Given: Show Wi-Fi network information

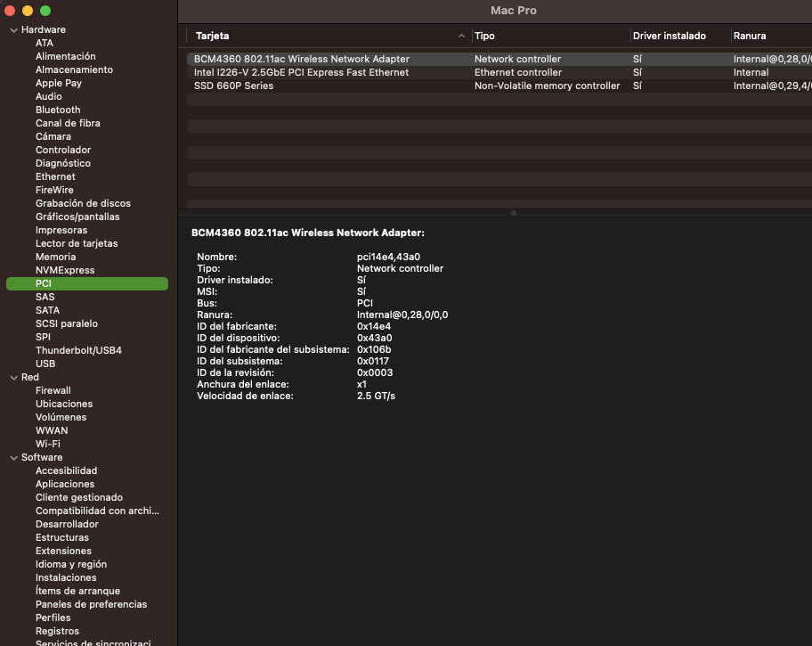Looking at the screenshot, I should (x=48, y=445).
